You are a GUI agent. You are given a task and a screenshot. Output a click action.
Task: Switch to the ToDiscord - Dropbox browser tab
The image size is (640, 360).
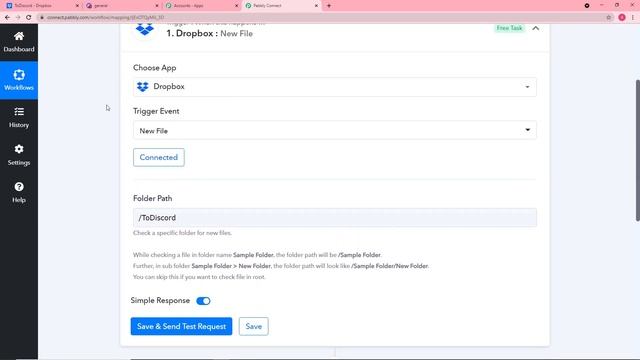point(41,6)
